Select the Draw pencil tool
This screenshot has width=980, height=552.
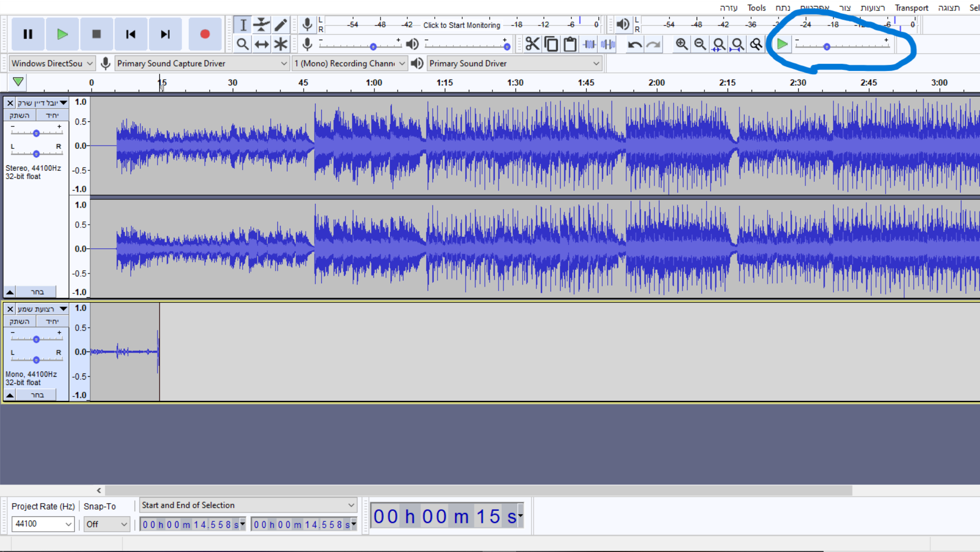281,25
